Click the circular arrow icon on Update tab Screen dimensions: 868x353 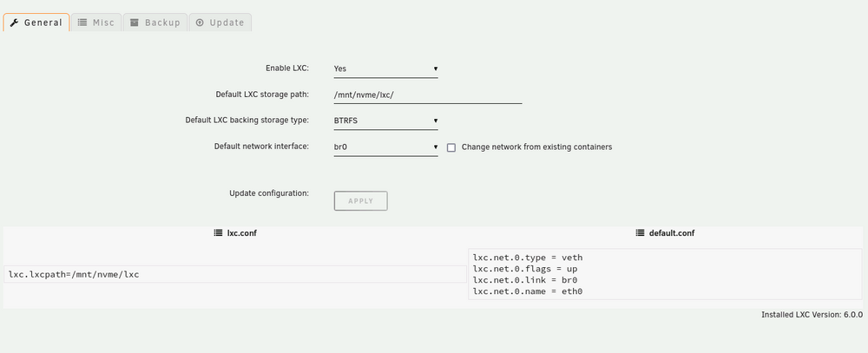coord(200,23)
